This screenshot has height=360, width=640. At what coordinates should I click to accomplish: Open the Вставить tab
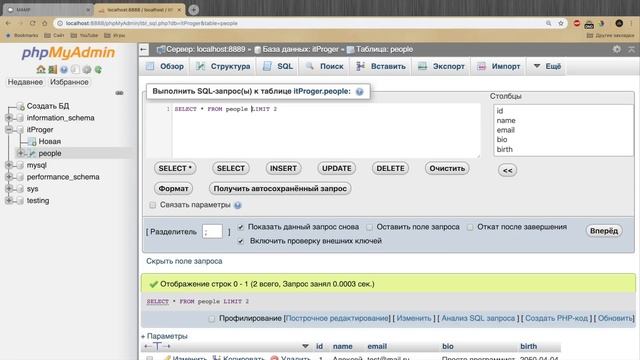pos(380,66)
